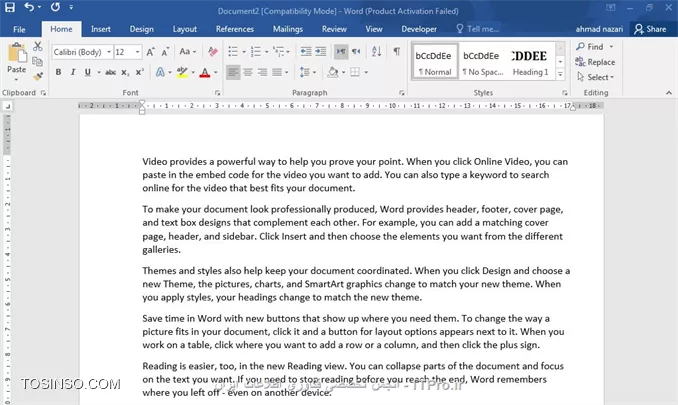
Task: Apply subscript formatting
Action: click(125, 73)
